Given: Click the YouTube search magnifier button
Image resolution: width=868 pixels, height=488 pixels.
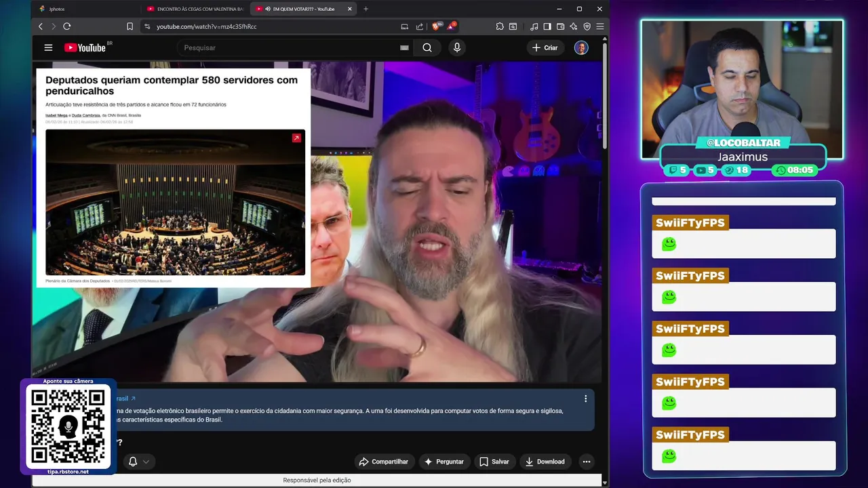Looking at the screenshot, I should click(x=427, y=47).
